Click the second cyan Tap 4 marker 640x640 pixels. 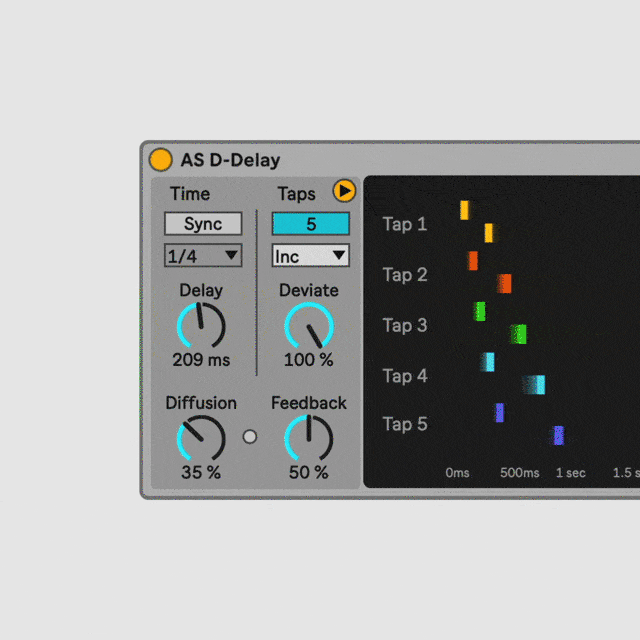(535, 385)
